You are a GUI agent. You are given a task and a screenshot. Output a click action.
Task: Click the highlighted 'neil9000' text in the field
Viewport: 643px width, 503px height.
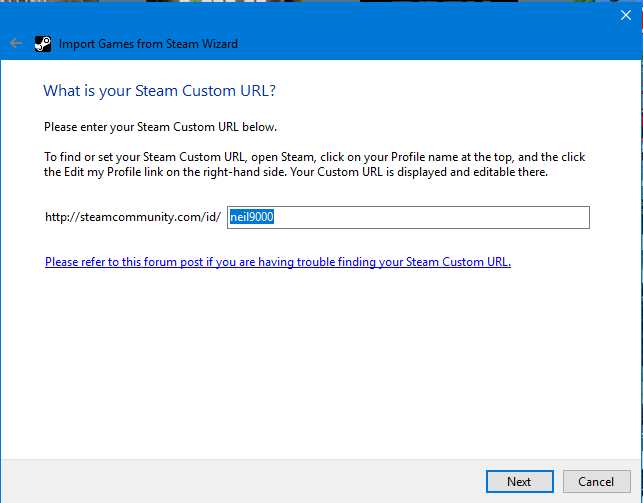[x=252, y=217]
